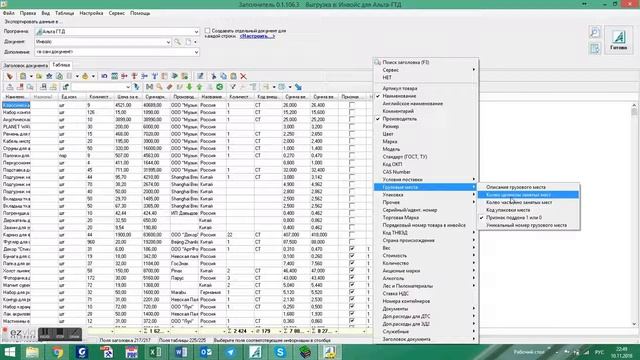
Task: Click the green round icon in second toolbar row
Action: tap(220, 87)
